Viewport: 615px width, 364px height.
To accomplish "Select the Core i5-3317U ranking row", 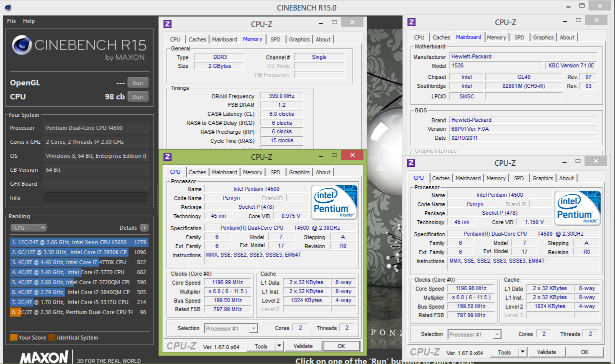I will [x=79, y=302].
